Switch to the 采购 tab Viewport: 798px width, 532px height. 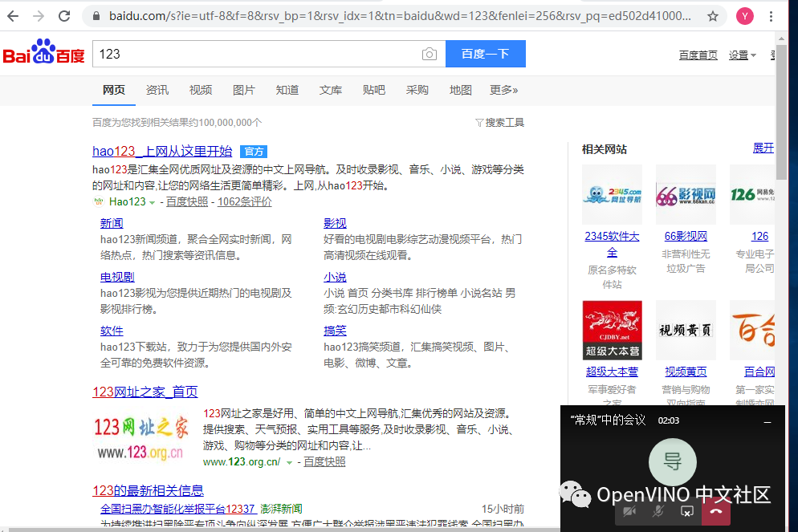click(x=417, y=90)
